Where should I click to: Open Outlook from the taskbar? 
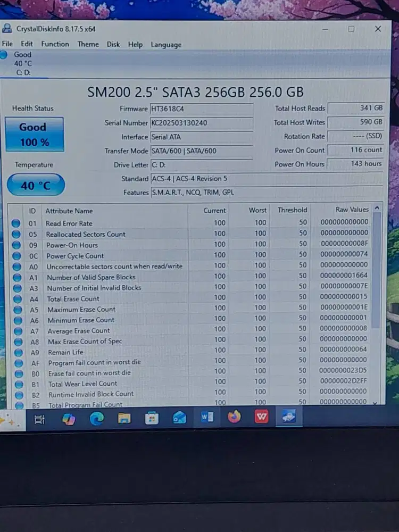coord(179,418)
